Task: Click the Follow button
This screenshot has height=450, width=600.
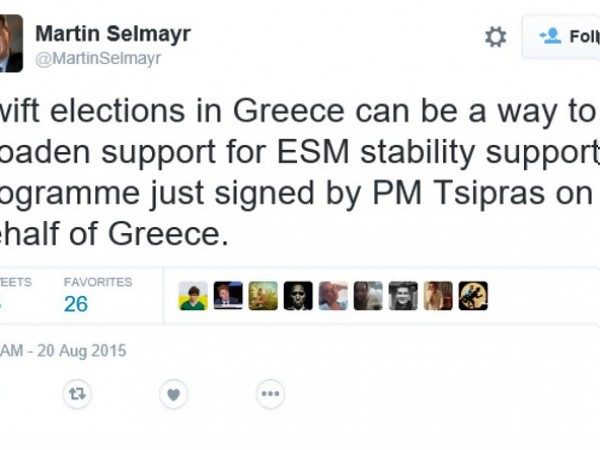Action: click(x=561, y=37)
